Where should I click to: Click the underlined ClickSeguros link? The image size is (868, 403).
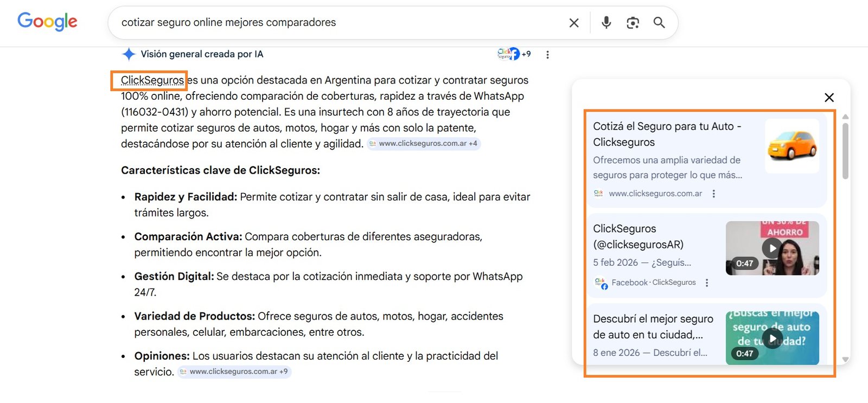(152, 80)
